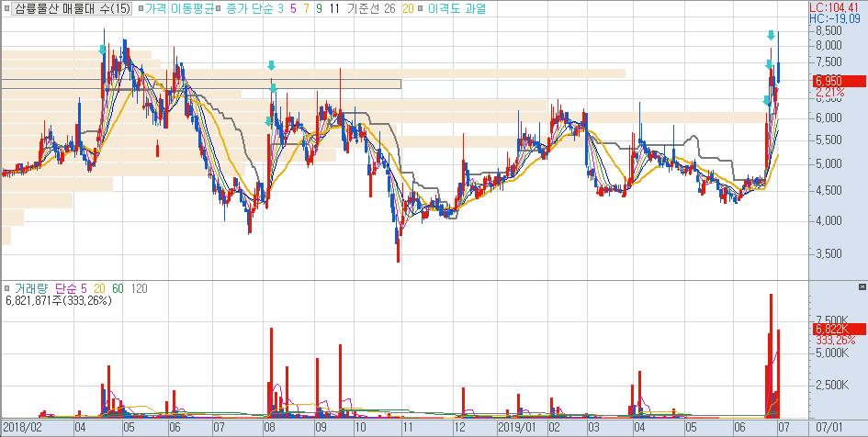Click the 종가 단순 legend label
The image size is (868, 437).
coord(250,9)
